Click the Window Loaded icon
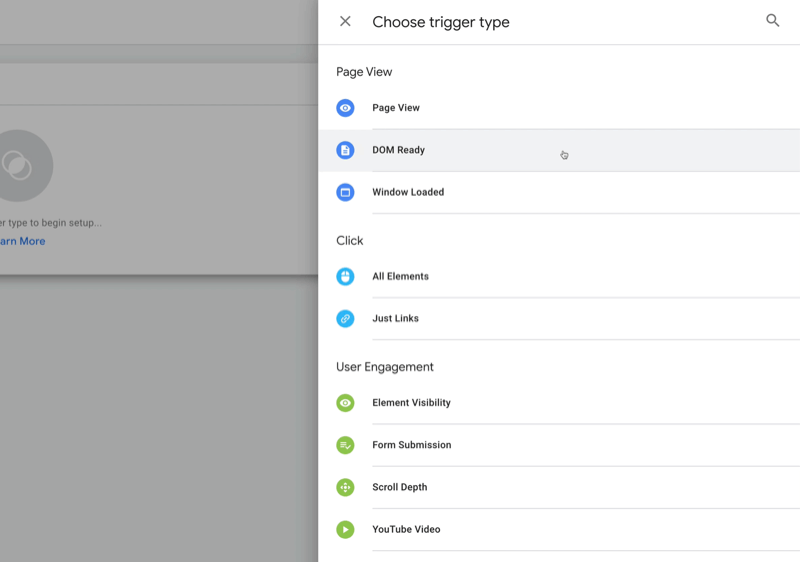 coord(345,192)
